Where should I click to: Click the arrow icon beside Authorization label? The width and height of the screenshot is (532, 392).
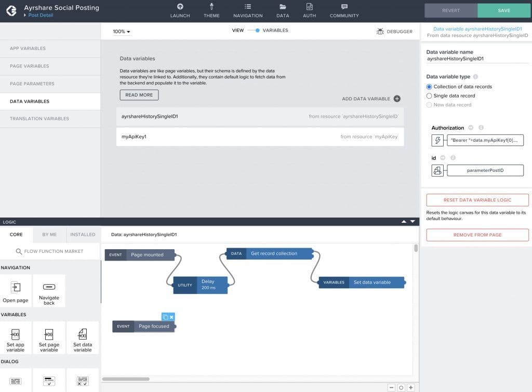tap(471, 128)
